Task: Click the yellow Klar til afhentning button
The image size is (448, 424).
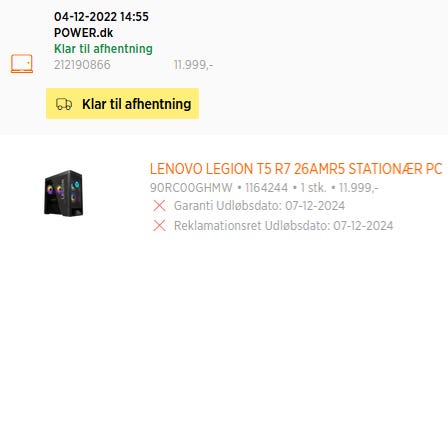Action: point(122,103)
